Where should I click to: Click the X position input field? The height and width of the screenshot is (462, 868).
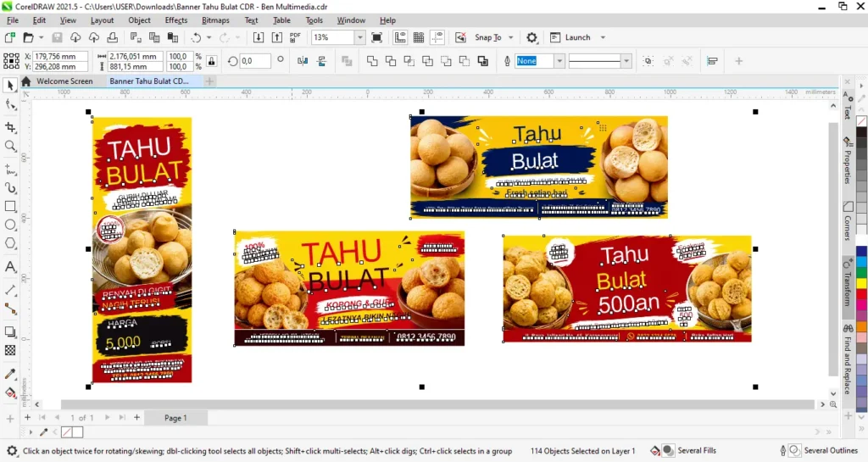click(x=60, y=56)
